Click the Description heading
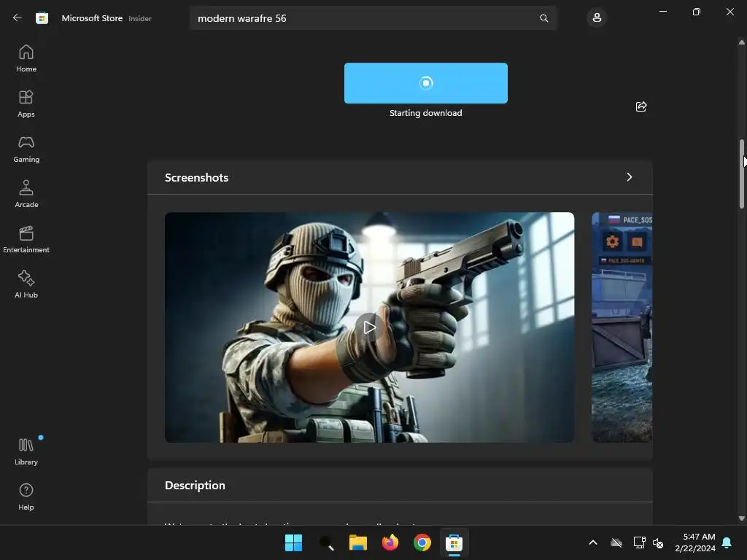747x560 pixels. tap(195, 485)
